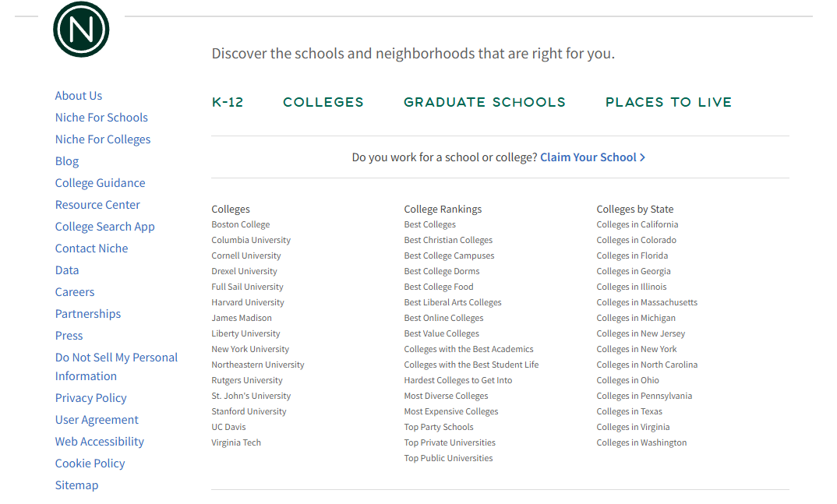Click the Niche logo icon
The image size is (837, 504).
(81, 30)
